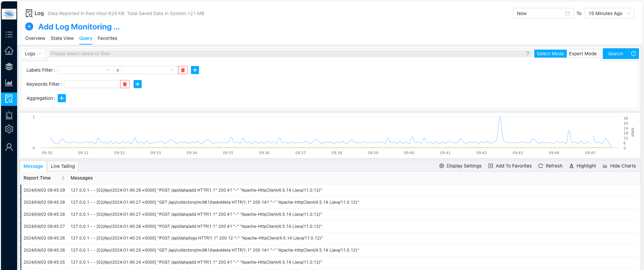Toggle Hide Charts
Image resolution: width=644 pixels, height=270 pixels.
click(619, 166)
